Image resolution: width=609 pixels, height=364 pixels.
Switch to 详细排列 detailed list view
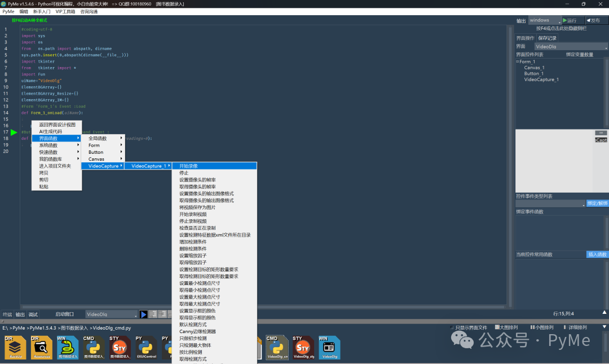coord(575,327)
